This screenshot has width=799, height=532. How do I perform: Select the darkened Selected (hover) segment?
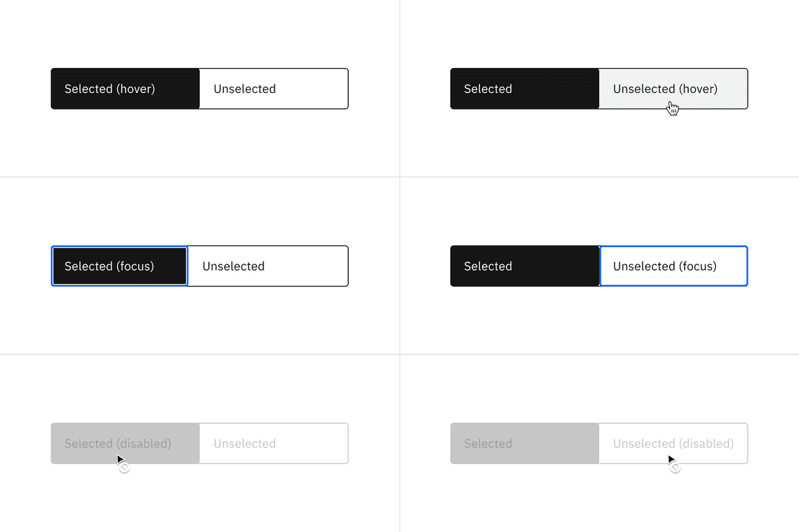click(x=125, y=89)
